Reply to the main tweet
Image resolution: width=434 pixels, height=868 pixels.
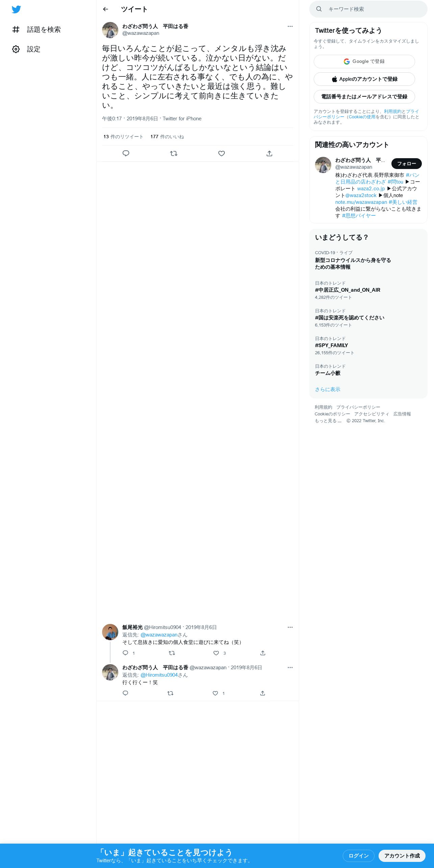126,153
